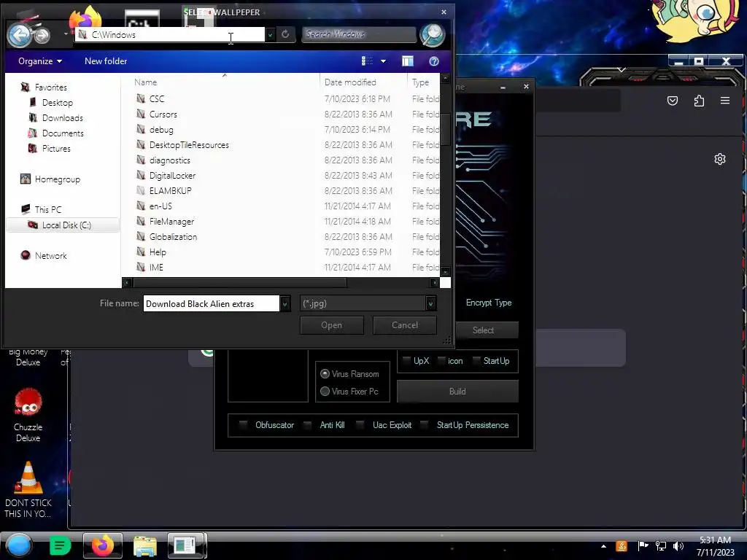
Task: Open Firefox extensions puzzle icon
Action: click(x=699, y=101)
